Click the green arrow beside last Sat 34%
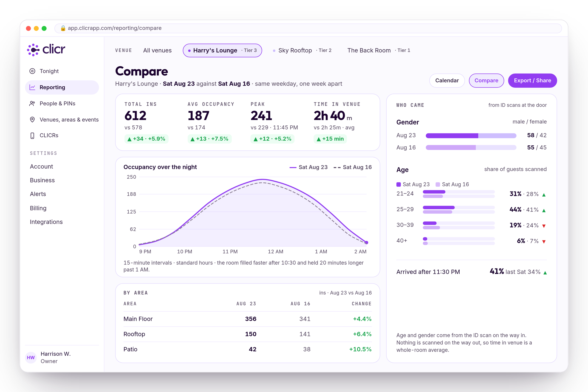 545,273
